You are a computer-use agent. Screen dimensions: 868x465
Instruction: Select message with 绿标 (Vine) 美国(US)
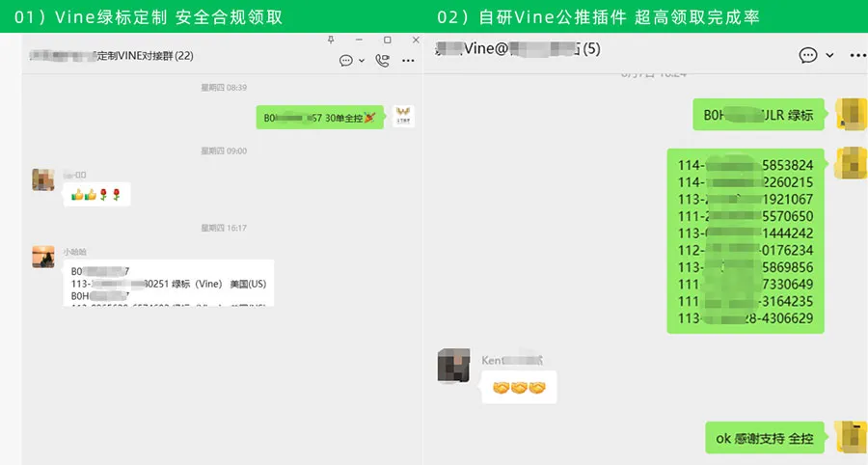point(168,283)
